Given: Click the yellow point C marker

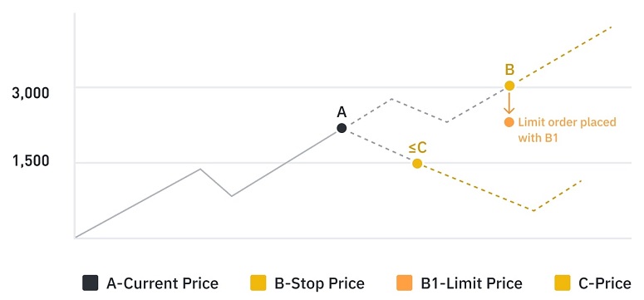Looking at the screenshot, I should [417, 164].
